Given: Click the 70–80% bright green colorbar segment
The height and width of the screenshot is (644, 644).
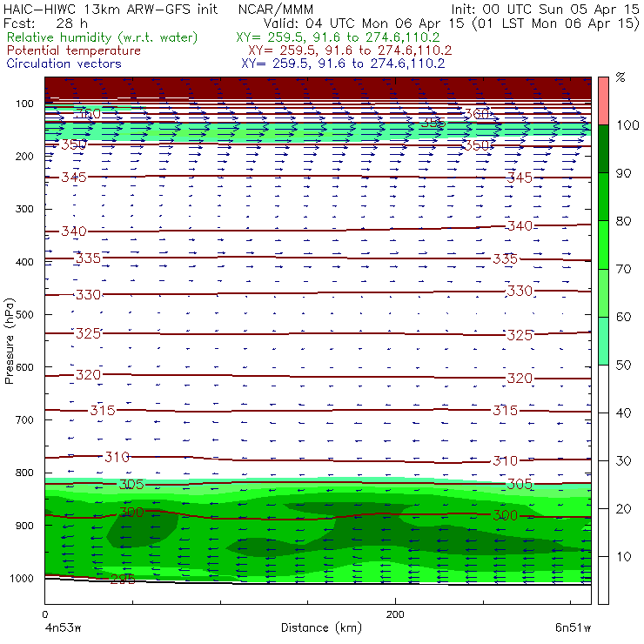Looking at the screenshot, I should click(x=603, y=245).
